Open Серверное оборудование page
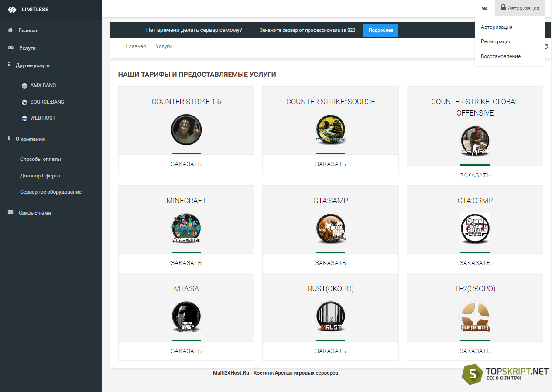Image resolution: width=552 pixels, height=392 pixels. pyautogui.click(x=51, y=192)
